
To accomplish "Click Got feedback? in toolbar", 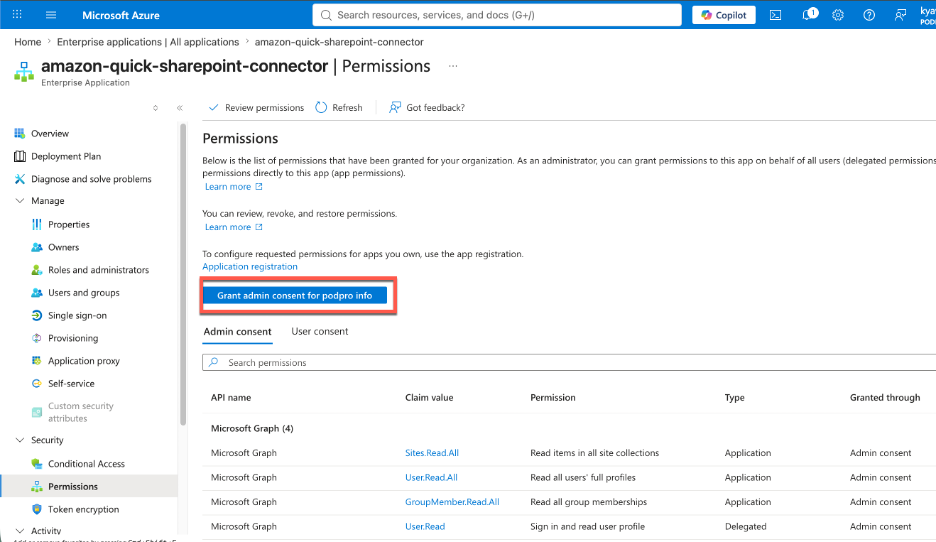I will click(427, 107).
